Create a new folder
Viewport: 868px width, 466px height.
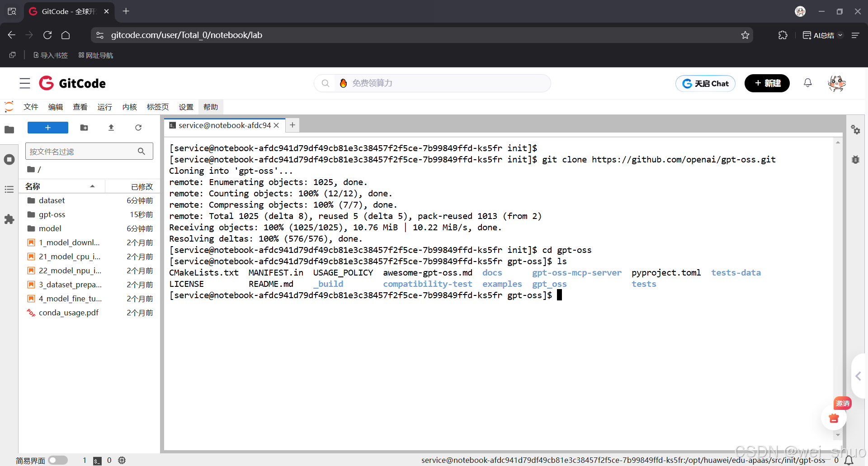(x=84, y=128)
